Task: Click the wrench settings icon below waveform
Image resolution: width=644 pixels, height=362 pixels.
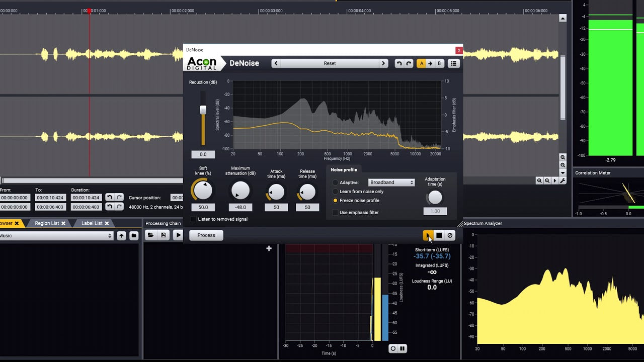Action: (562, 180)
